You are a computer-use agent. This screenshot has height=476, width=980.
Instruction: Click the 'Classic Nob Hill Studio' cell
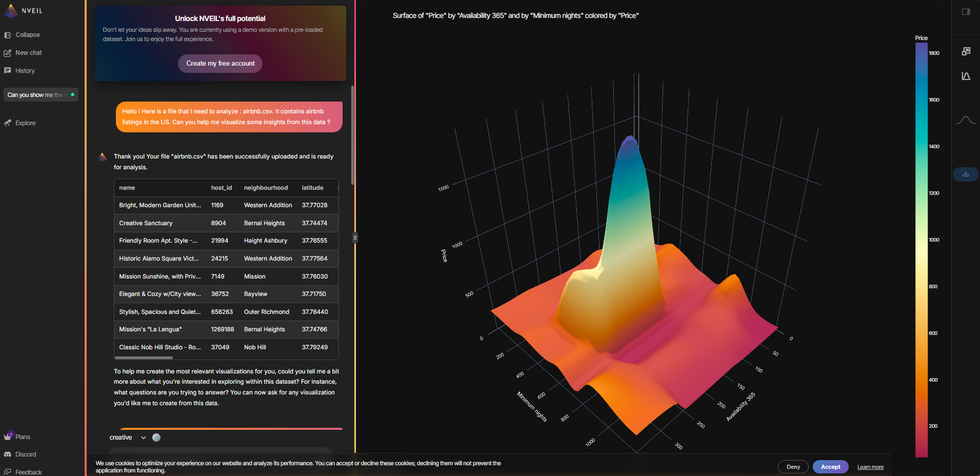point(160,347)
